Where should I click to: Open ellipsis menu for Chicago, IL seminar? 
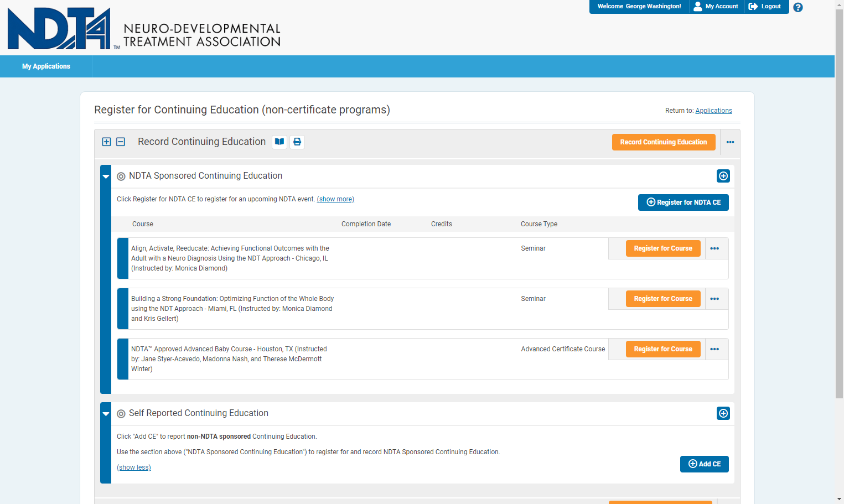(714, 248)
